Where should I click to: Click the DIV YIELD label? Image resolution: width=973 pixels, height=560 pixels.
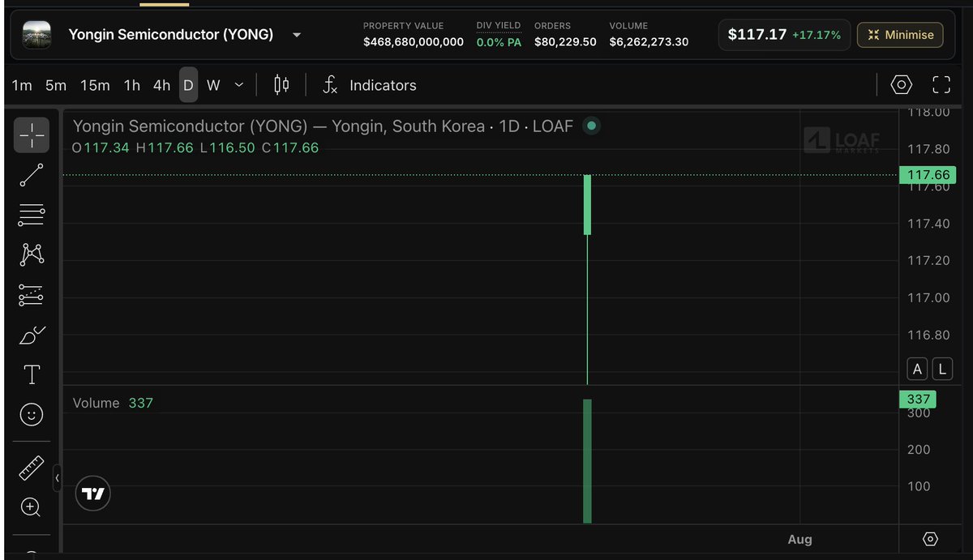499,26
